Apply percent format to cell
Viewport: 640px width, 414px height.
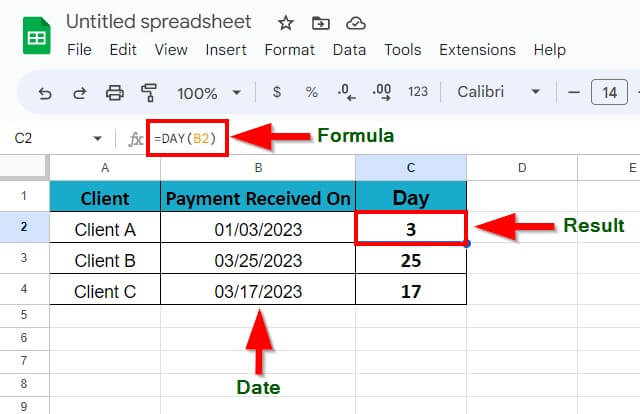coord(312,92)
